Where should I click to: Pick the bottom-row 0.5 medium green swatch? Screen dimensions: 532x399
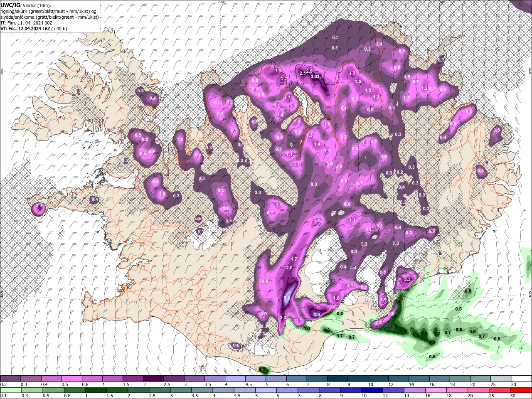tap(53, 391)
